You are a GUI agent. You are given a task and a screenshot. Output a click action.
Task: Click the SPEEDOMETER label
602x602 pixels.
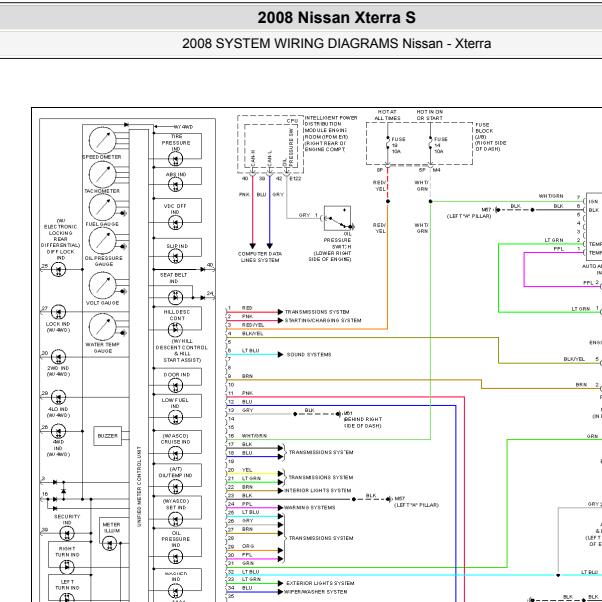click(x=102, y=157)
